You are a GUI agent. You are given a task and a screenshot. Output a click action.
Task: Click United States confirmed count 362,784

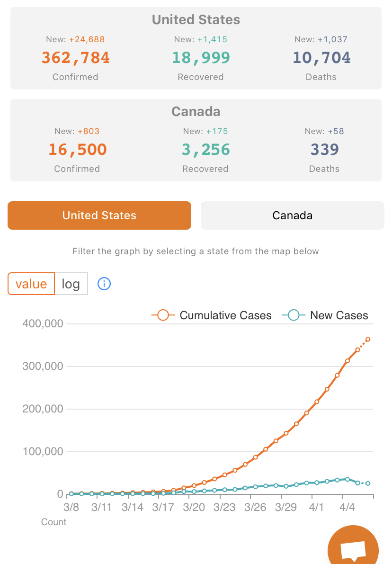tap(76, 58)
